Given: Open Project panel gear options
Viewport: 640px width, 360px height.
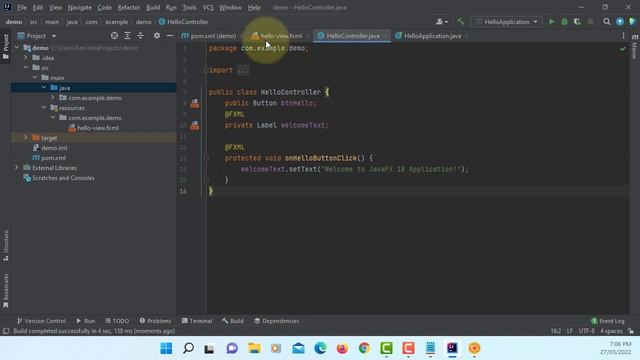Looking at the screenshot, I should point(157,36).
